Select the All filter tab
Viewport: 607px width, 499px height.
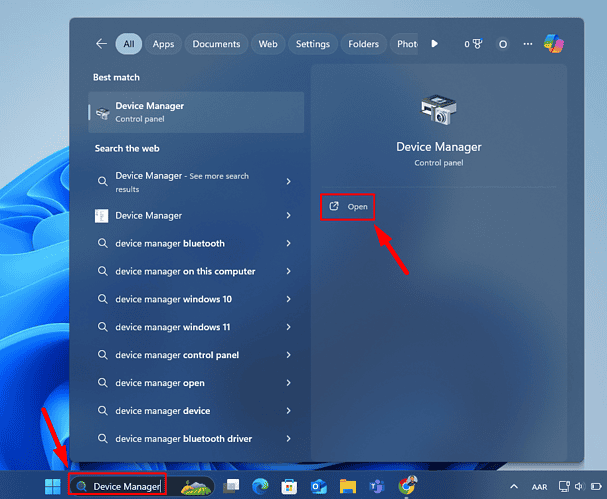pos(129,44)
